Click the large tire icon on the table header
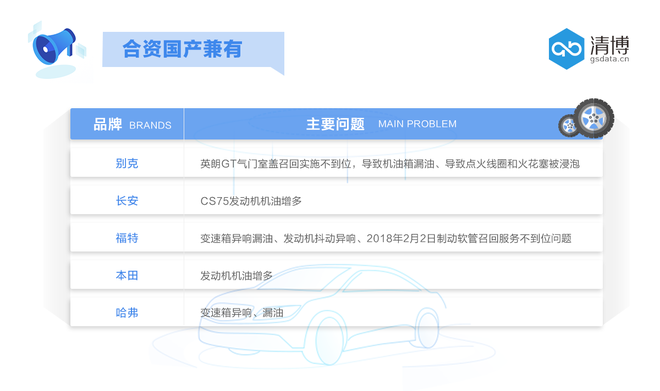Screen dimensions: 660x391 tap(593, 118)
